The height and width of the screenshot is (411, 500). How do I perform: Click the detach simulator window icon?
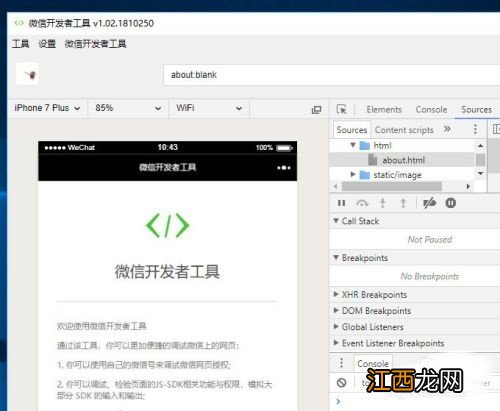[x=316, y=109]
